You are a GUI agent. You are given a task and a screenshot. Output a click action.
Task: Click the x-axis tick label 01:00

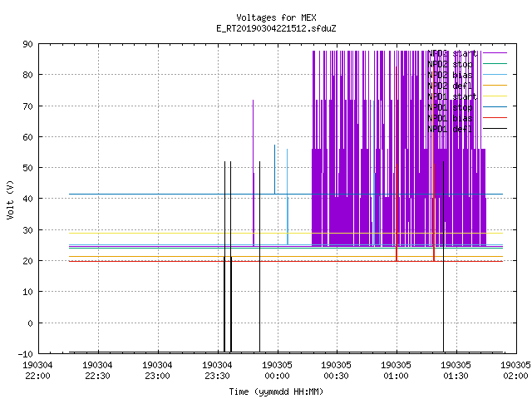[397, 377]
